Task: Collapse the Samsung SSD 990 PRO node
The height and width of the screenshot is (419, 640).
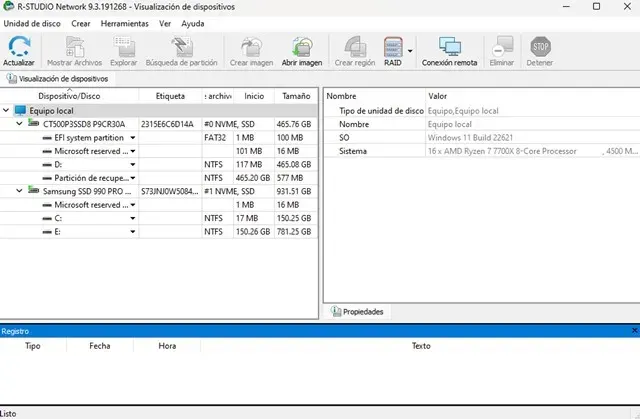Action: click(x=19, y=191)
